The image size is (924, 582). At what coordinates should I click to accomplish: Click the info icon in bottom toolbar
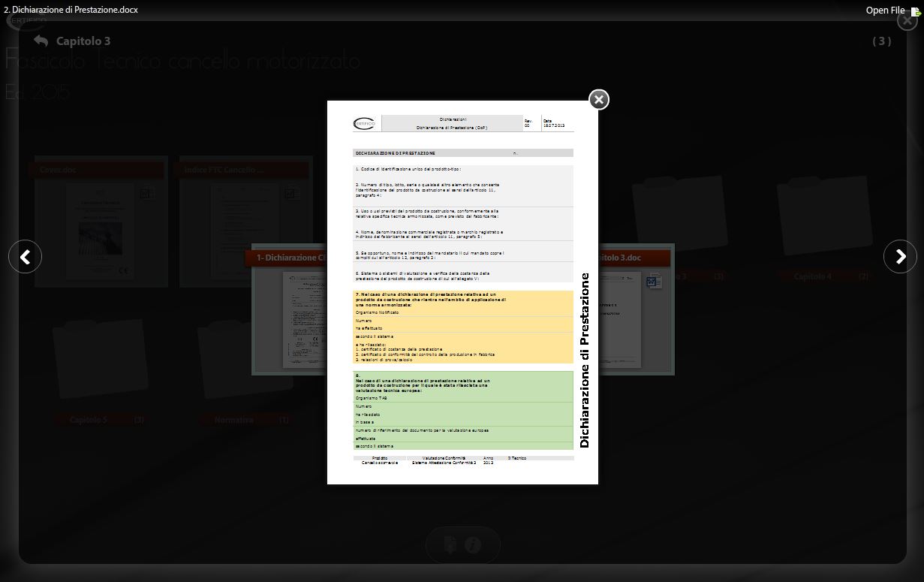[x=472, y=545]
